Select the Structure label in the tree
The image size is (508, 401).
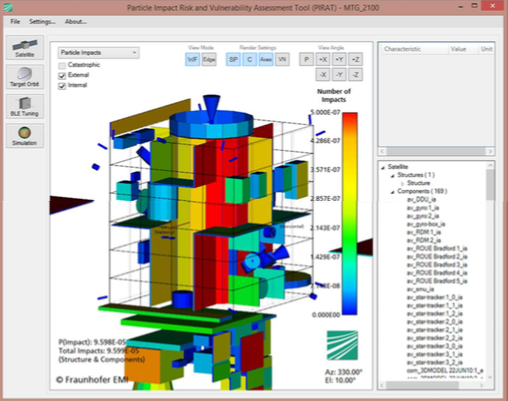point(419,183)
